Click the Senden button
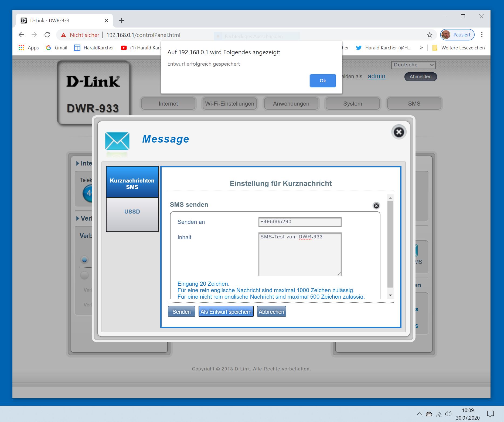The height and width of the screenshot is (422, 504). 182,312
